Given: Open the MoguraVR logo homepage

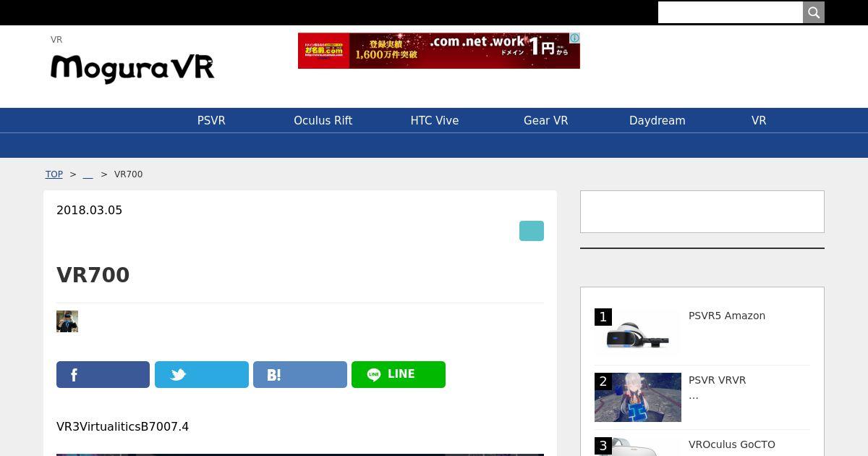Looking at the screenshot, I should [x=132, y=68].
